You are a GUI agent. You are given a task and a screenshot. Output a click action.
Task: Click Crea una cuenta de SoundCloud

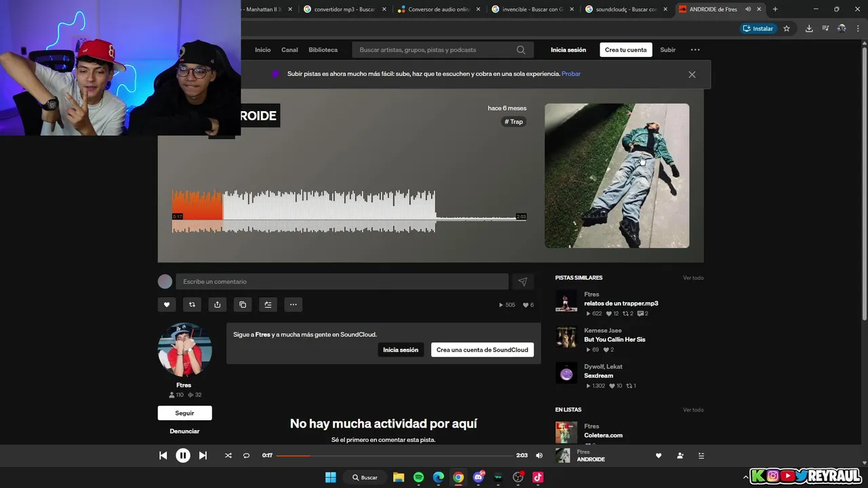coord(482,350)
